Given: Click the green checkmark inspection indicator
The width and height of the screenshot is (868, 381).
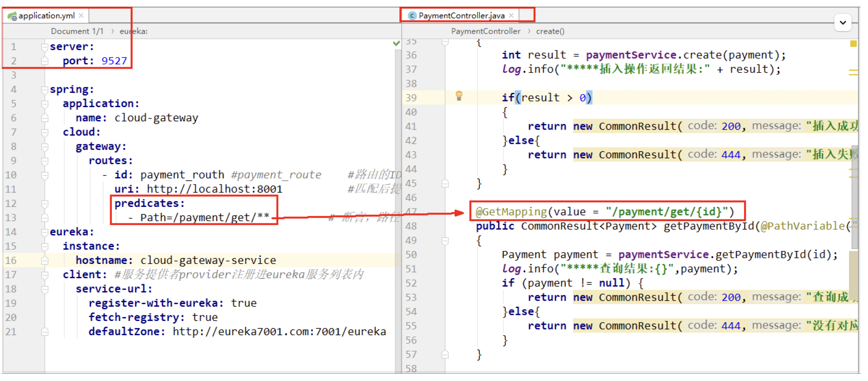Looking at the screenshot, I should [396, 43].
